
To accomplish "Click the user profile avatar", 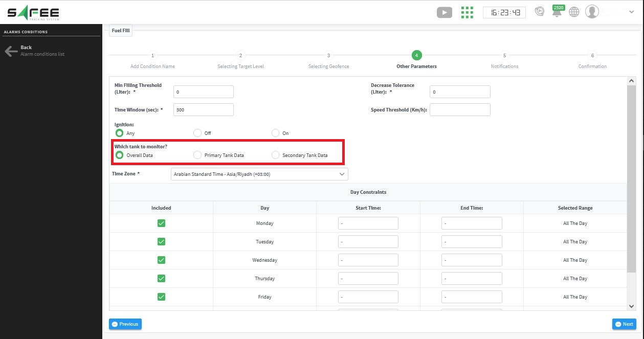I will [x=592, y=11].
